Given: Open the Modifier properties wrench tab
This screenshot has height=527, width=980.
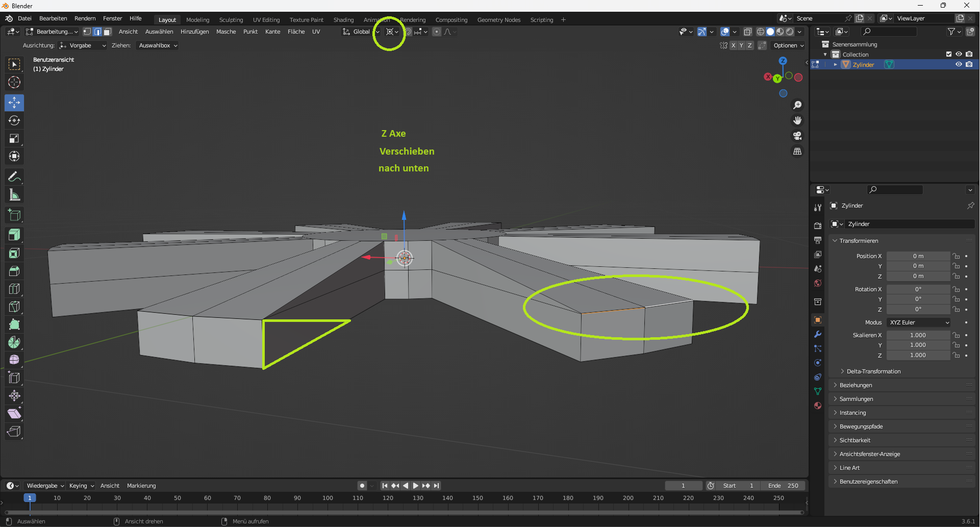Looking at the screenshot, I should (x=818, y=334).
